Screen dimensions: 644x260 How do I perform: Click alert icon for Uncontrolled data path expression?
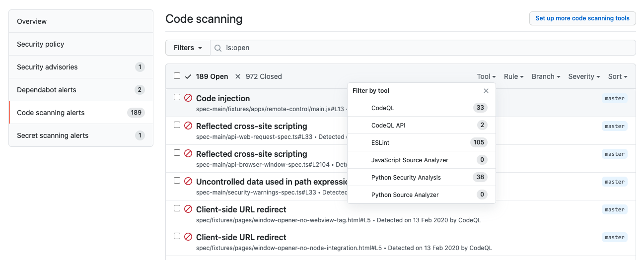(x=188, y=182)
